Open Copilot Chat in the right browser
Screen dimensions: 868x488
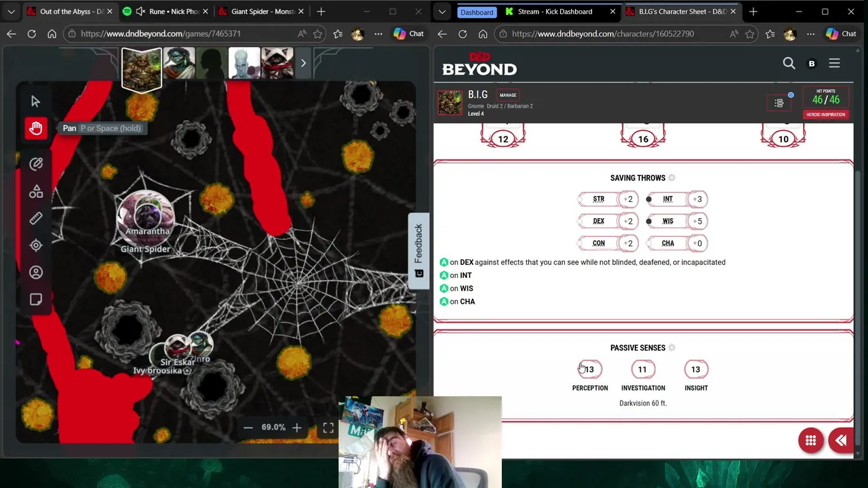(x=841, y=34)
